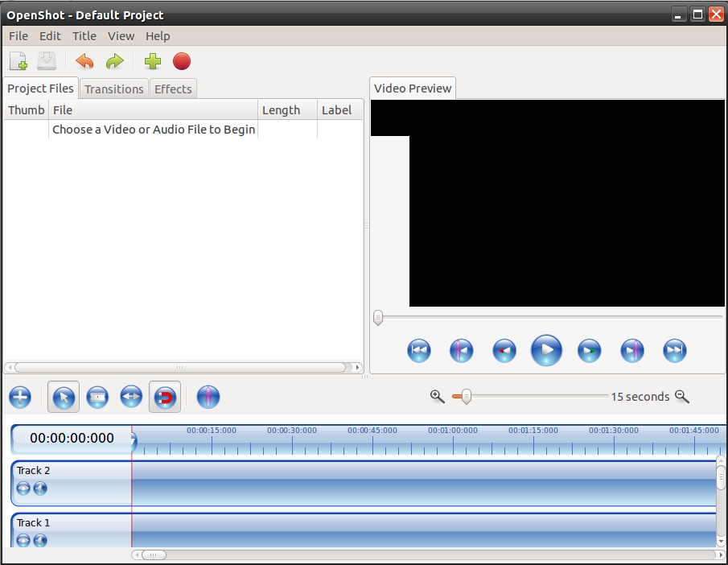Click 'Choose a Video or Audio File to Begin'

154,129
